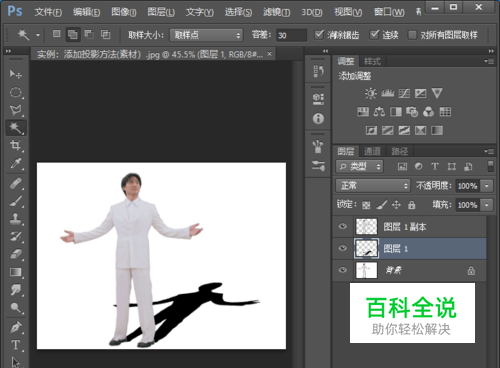
Task: Toggle the 消除锯齿 anti-alias checkbox
Action: 319,35
